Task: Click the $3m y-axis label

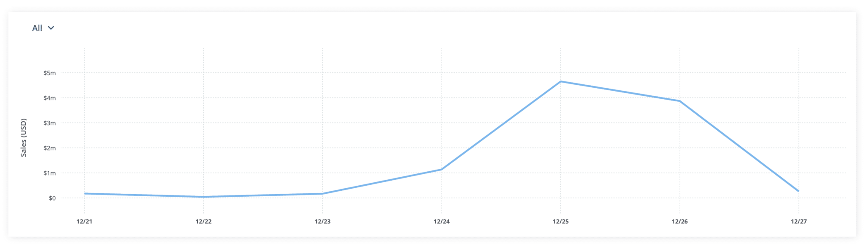Action: [x=49, y=123]
